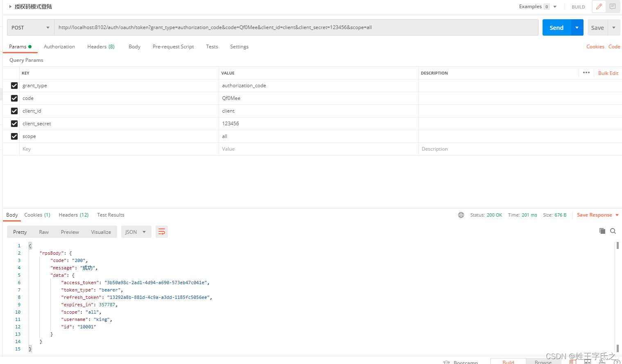Uncheck the client_secret parameter checkbox
This screenshot has height=364, width=622.
[14, 124]
